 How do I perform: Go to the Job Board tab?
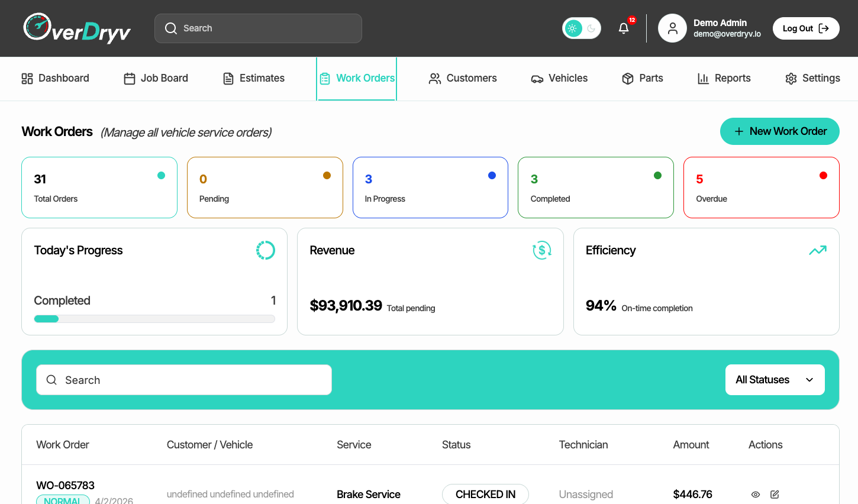coord(156,78)
